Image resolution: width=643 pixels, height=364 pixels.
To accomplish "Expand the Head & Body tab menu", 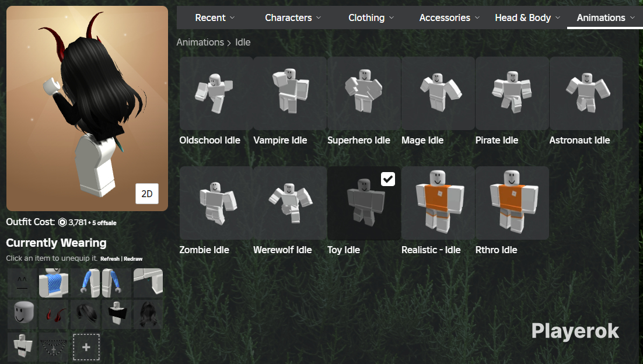I will tap(527, 17).
